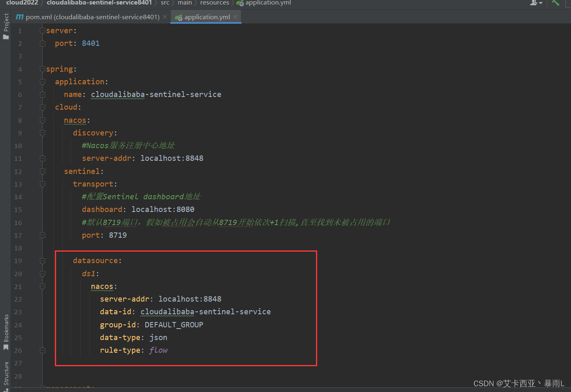Collapse the sentinel block fold marker

point(42,171)
